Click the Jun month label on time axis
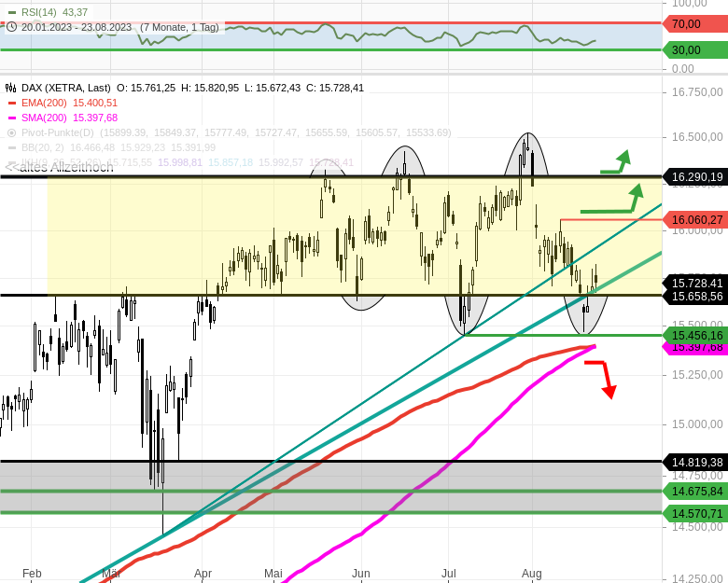Screen dimensions: 728x583 [x=361, y=574]
